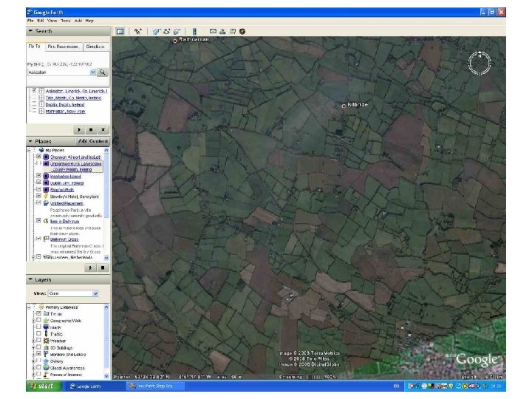Switch to the Find Businesses tab
Viewport: 532px width, 399px height.
click(64, 47)
